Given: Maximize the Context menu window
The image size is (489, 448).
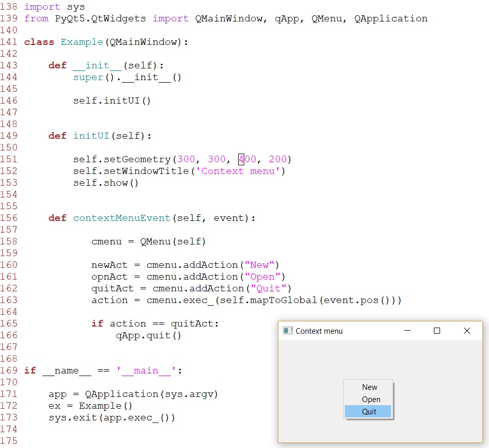Looking at the screenshot, I should coord(437,331).
